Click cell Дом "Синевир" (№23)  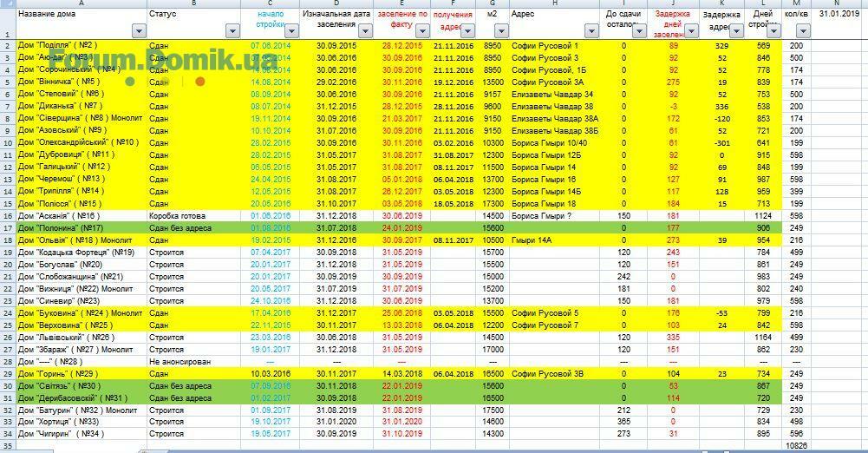(82, 301)
